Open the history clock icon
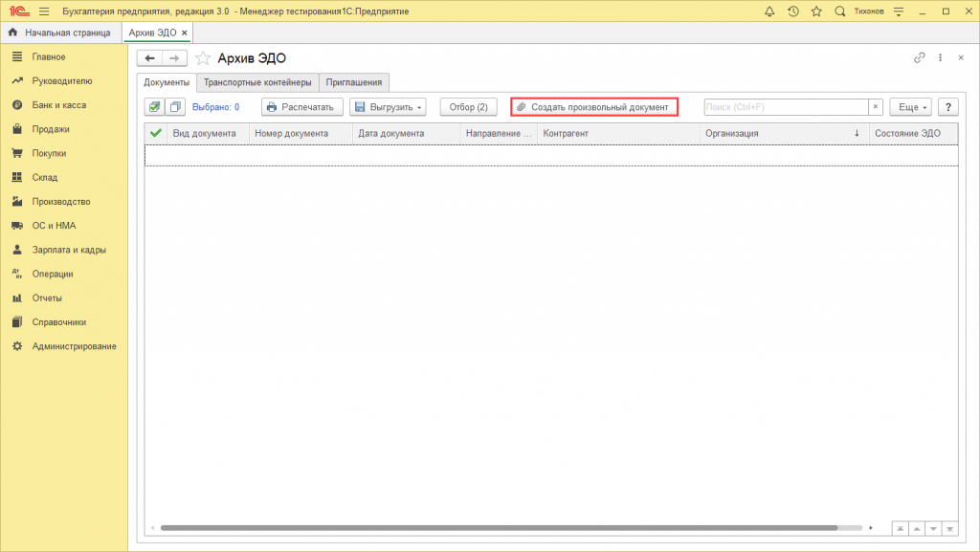The image size is (980, 552). click(793, 11)
